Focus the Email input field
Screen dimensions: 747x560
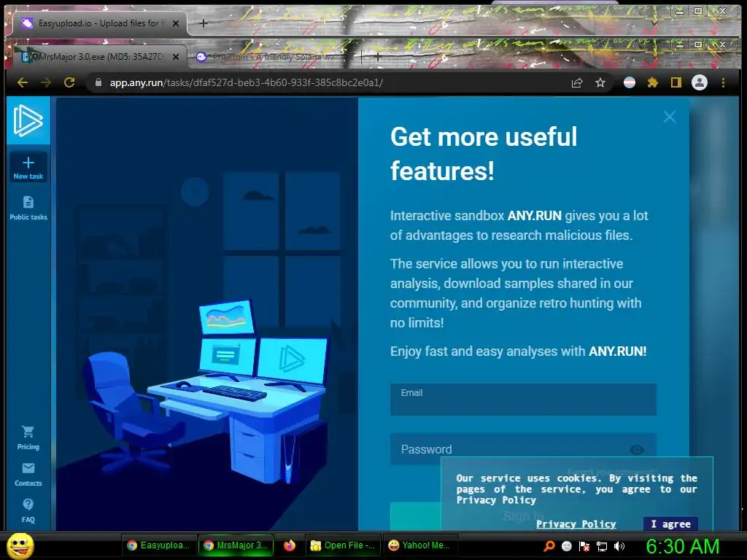523,400
